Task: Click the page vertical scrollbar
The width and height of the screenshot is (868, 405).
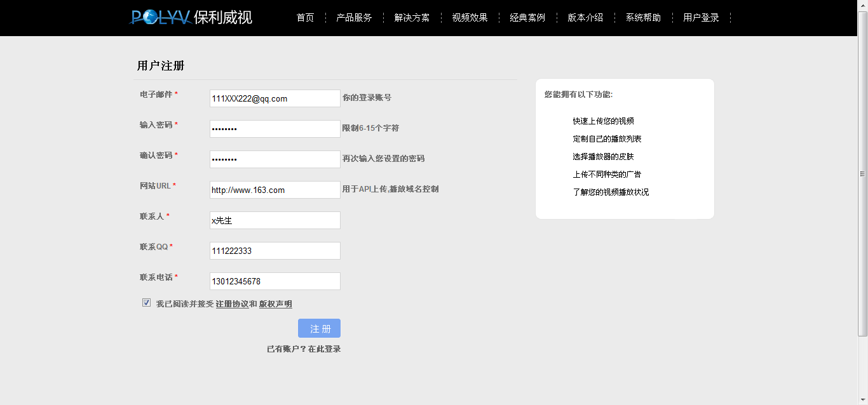Action: click(862, 173)
